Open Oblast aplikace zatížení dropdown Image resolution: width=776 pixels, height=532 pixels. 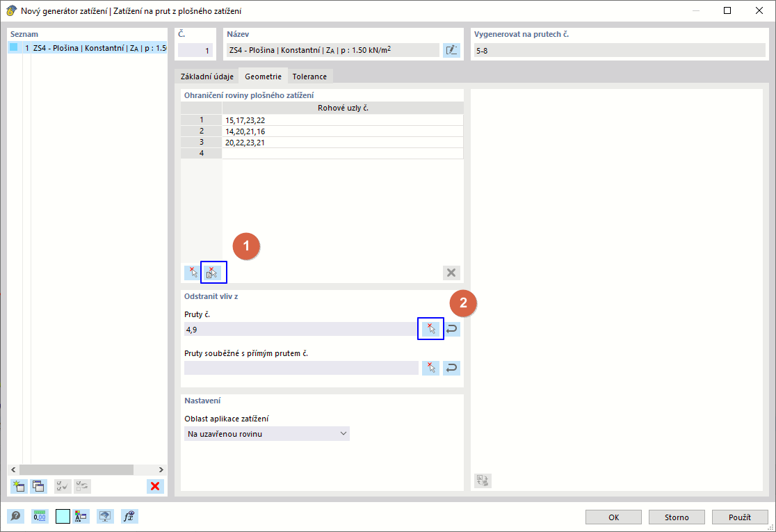tap(267, 433)
